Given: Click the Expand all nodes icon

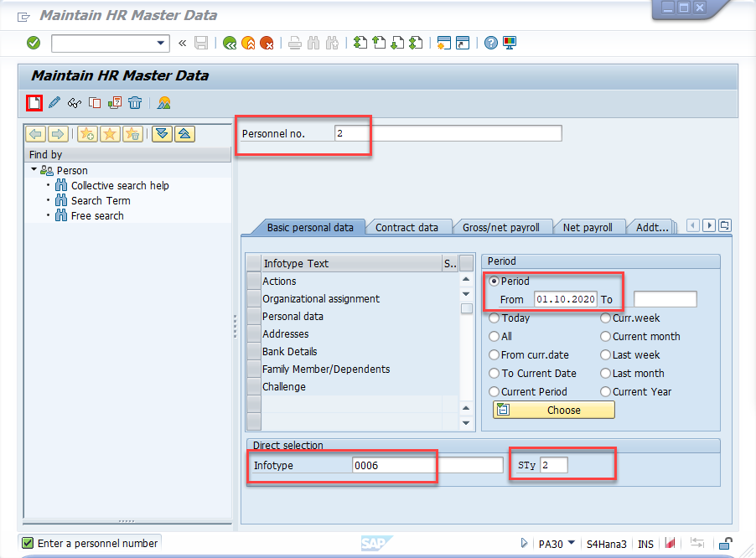Looking at the screenshot, I should pyautogui.click(x=163, y=134).
